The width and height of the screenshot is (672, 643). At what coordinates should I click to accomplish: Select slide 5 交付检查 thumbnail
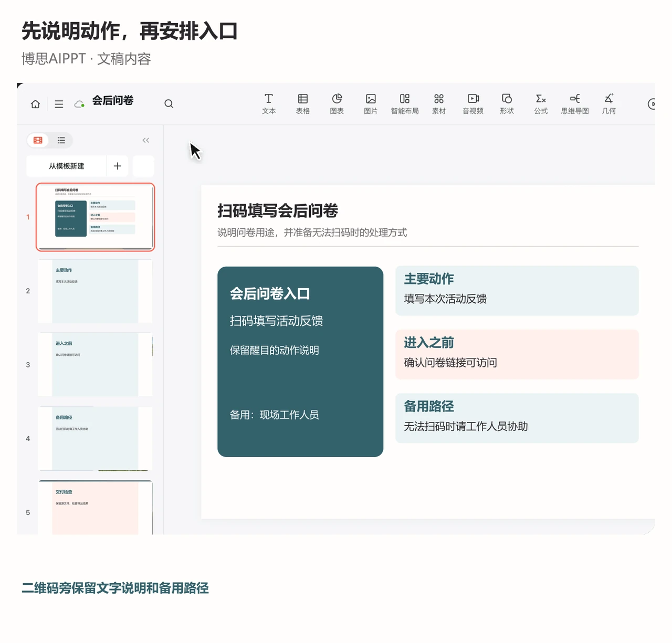pyautogui.click(x=95, y=508)
